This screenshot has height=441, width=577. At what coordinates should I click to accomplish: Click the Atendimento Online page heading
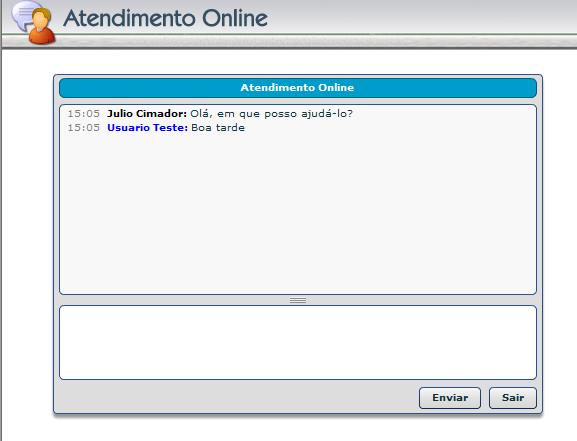[166, 18]
